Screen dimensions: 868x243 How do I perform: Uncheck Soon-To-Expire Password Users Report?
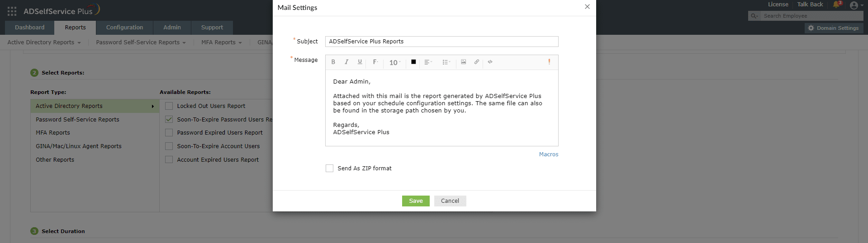click(x=169, y=120)
